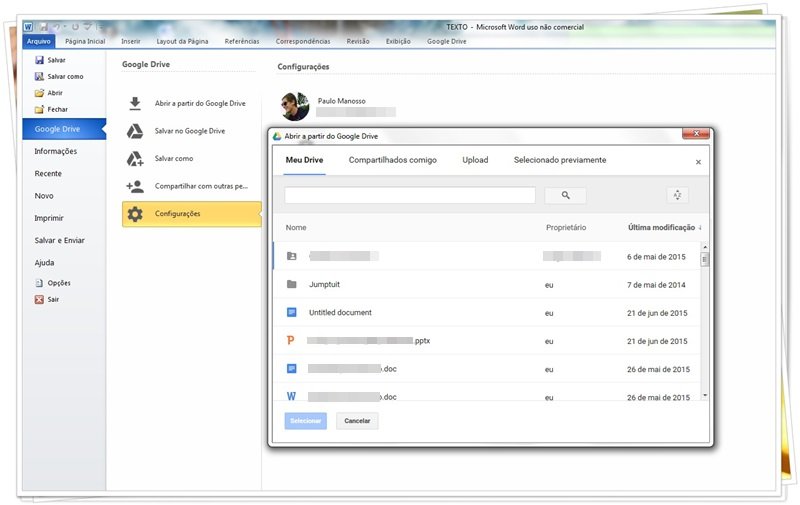Screen dimensions: 800x505
Task: Click in the Drive search text field
Action: (410, 195)
